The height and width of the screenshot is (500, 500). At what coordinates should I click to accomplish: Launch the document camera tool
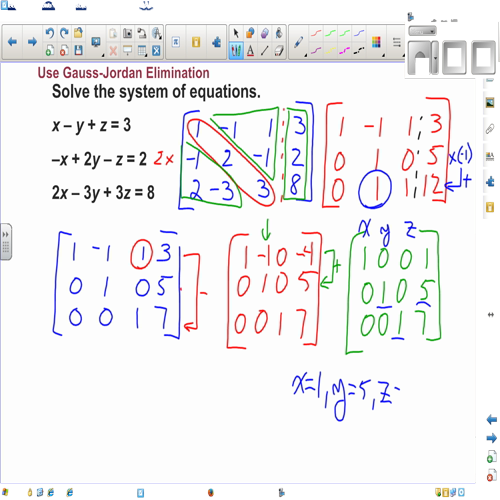[142, 33]
